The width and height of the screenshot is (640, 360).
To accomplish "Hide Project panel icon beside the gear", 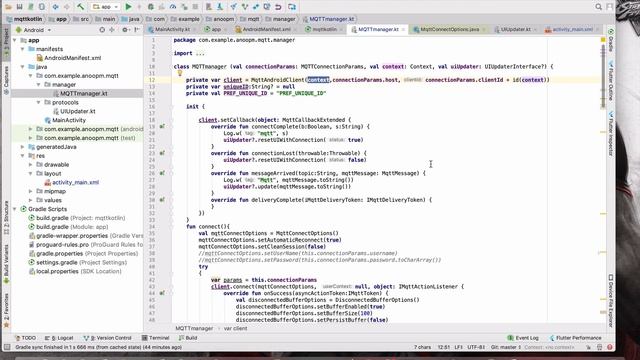I will (136, 30).
